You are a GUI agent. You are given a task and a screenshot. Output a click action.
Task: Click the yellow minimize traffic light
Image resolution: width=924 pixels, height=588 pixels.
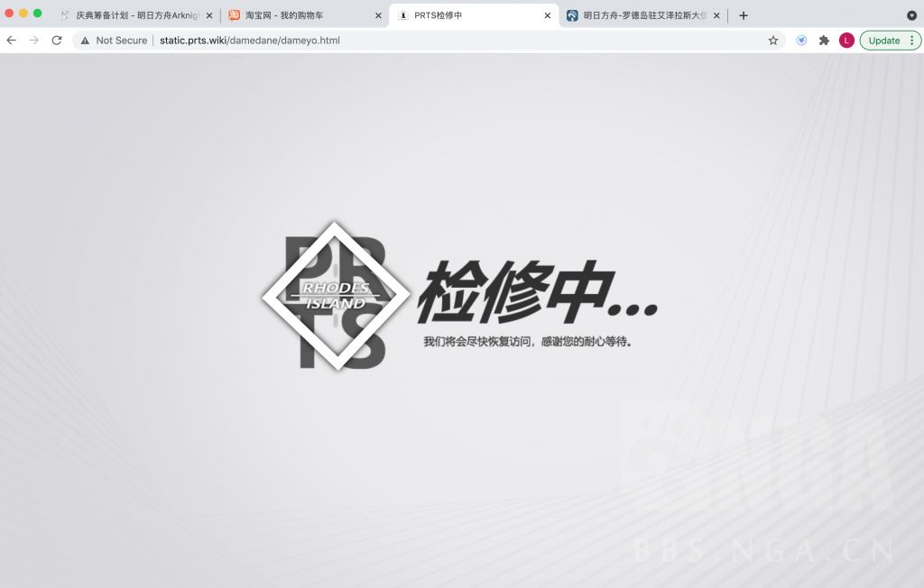click(23, 14)
